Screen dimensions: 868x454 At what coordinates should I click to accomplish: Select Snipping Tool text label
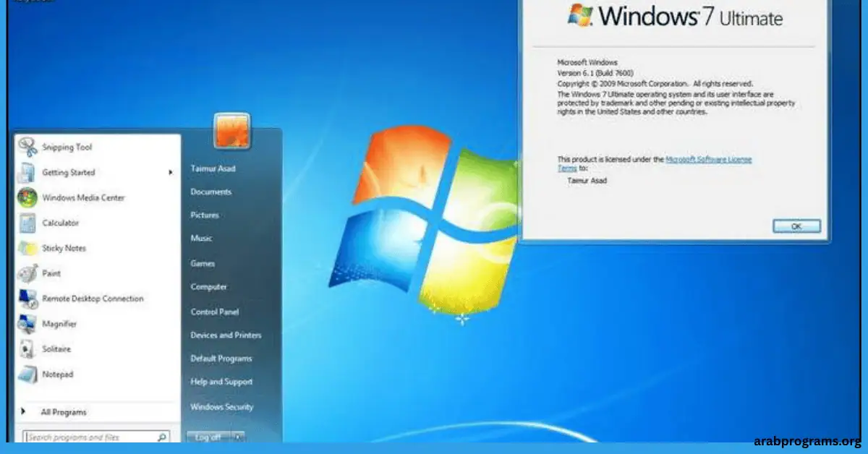[x=67, y=147]
